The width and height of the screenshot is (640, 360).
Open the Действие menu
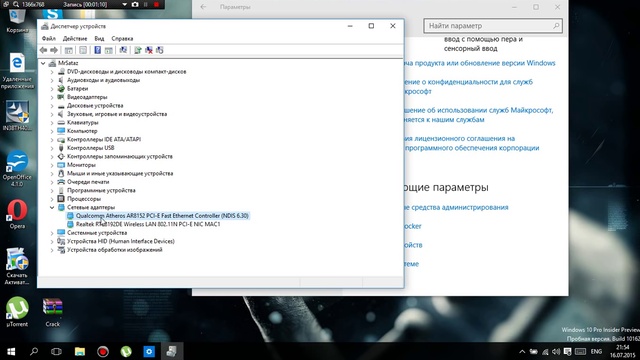coord(75,38)
